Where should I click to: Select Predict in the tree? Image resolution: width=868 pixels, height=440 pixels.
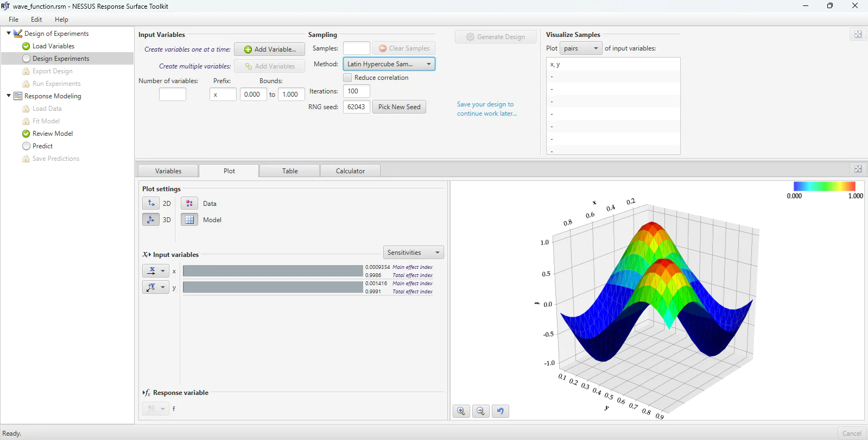[42, 146]
